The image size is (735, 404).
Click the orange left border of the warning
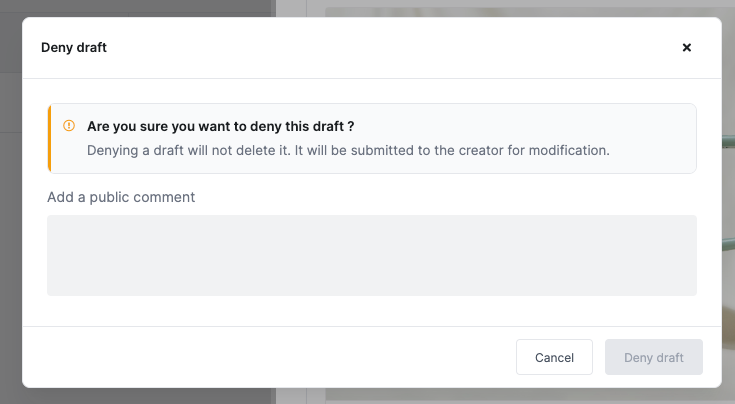tap(49, 139)
